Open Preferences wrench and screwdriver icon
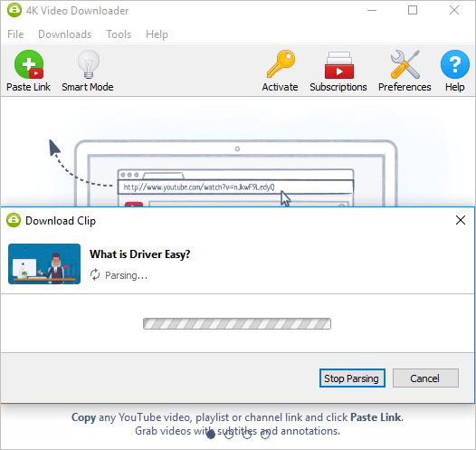 405,64
